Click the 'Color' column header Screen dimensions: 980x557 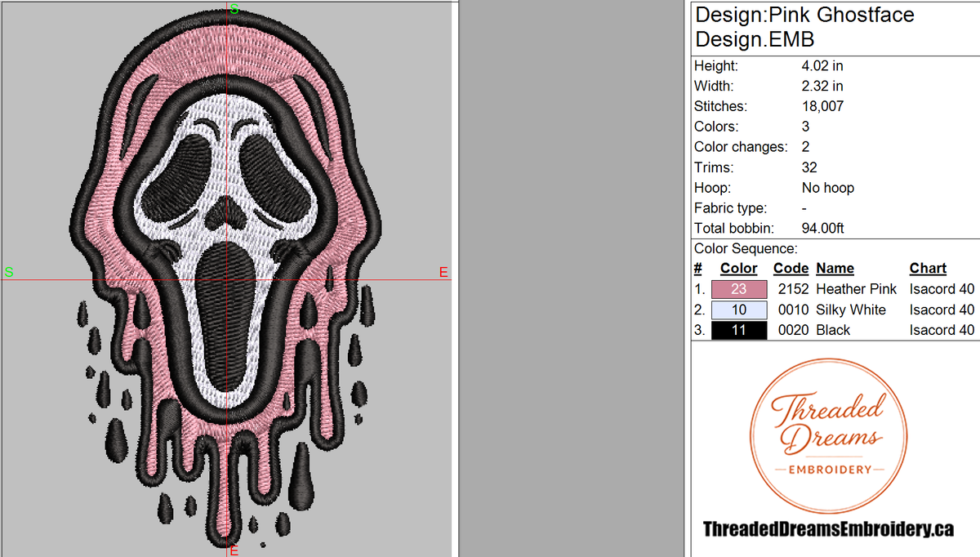[738, 269]
